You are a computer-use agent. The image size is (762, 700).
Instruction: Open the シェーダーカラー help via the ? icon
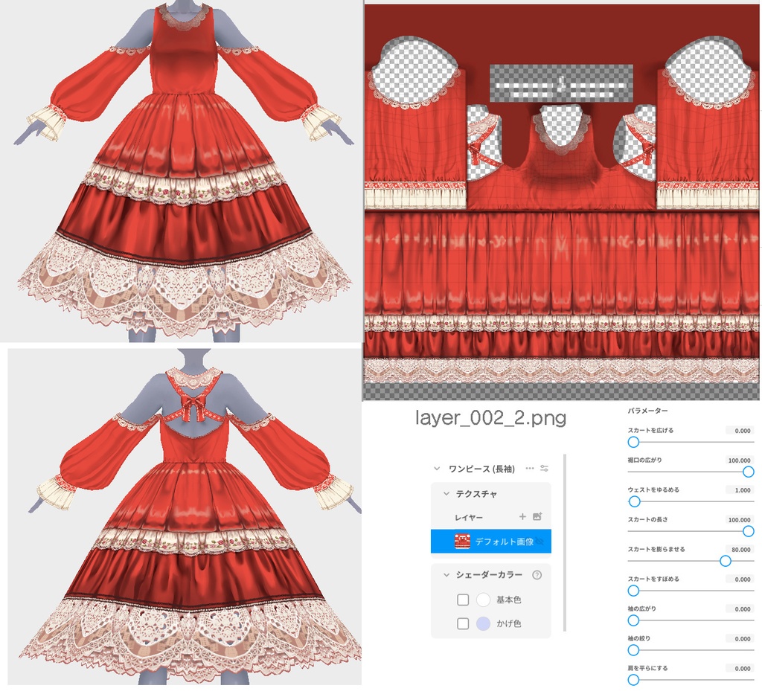pyautogui.click(x=537, y=574)
